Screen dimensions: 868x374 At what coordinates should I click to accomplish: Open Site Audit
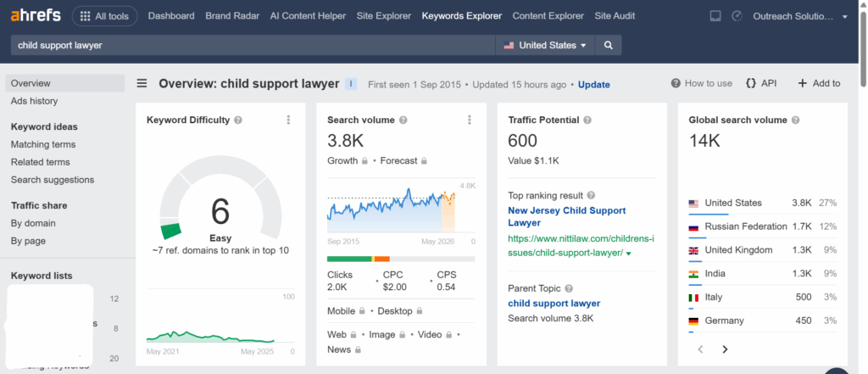coord(615,16)
